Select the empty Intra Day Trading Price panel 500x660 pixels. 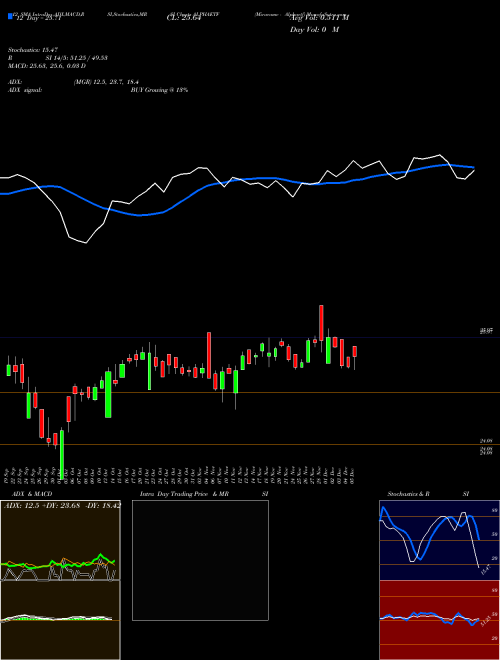(x=200, y=560)
